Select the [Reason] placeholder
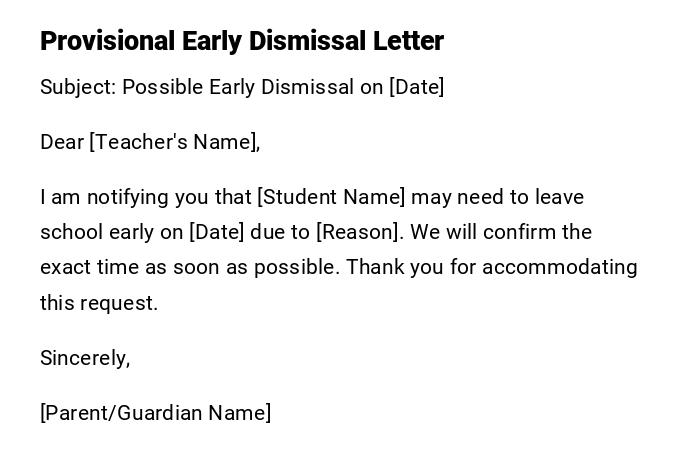The image size is (700, 475). coord(360,232)
